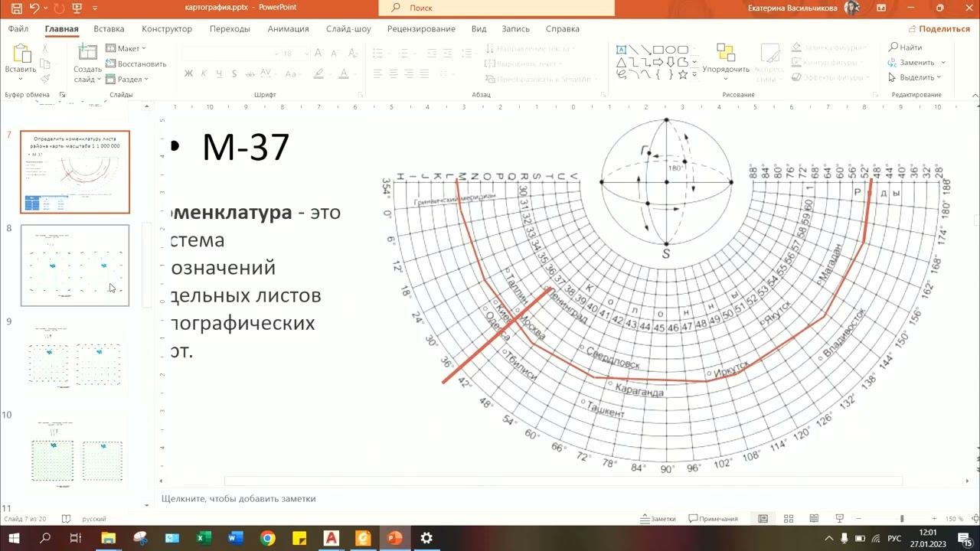980x551 pixels.
Task: Click the русский language indicator
Action: pyautogui.click(x=94, y=519)
